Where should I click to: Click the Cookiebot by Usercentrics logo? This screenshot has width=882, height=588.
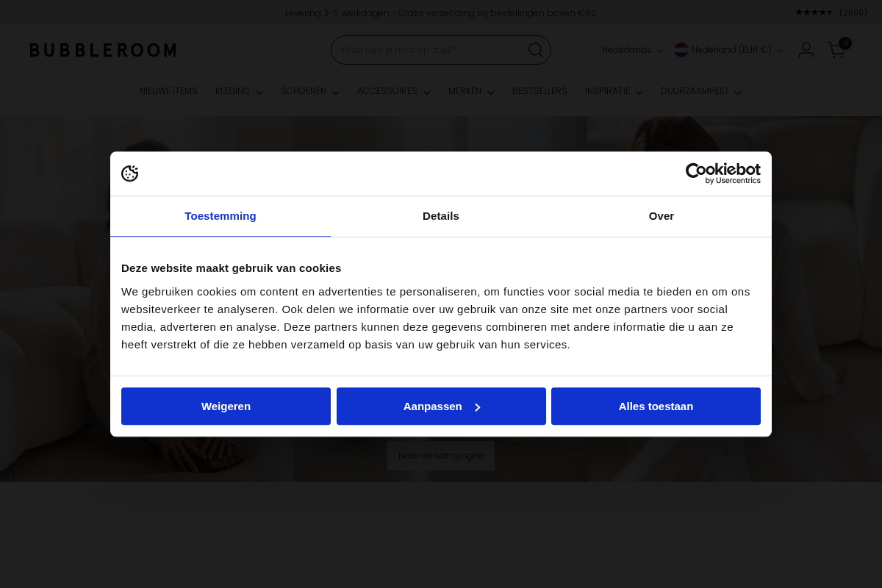723,173
